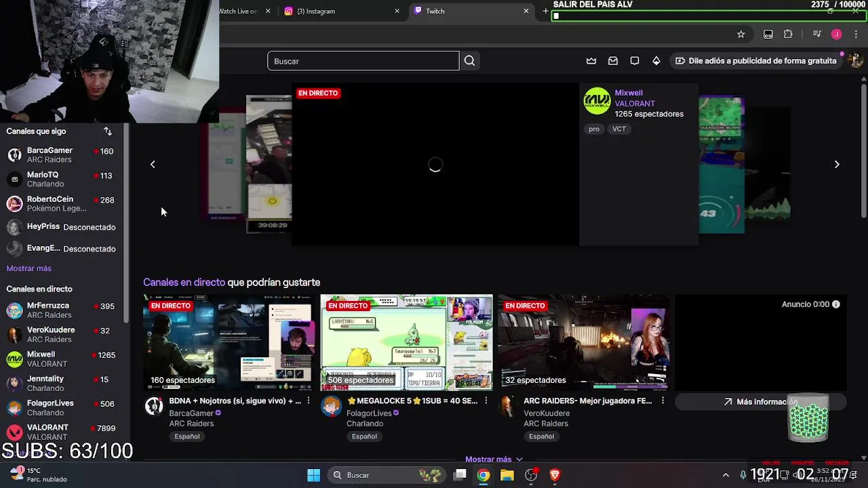Click Mixwell's channel logo in the carousel

pos(597,102)
